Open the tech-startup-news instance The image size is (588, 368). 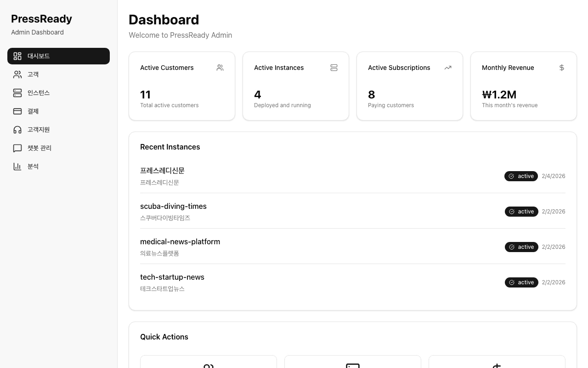click(x=172, y=277)
